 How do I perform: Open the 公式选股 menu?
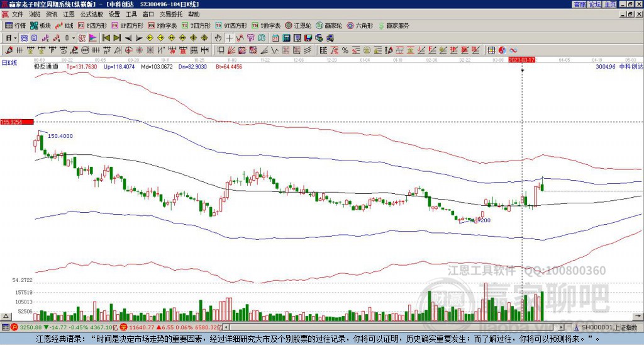[x=92, y=14]
